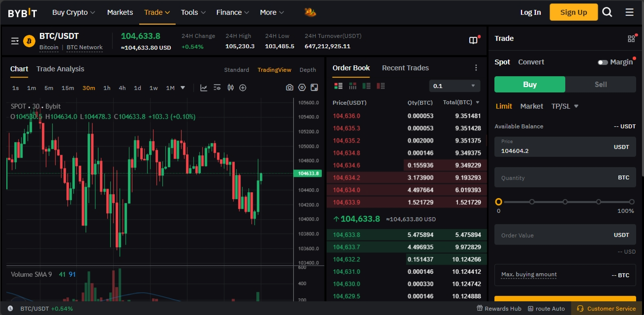Viewport: 644px width, 315px height.
Task: Open the Bitcoin info link
Action: 49,48
